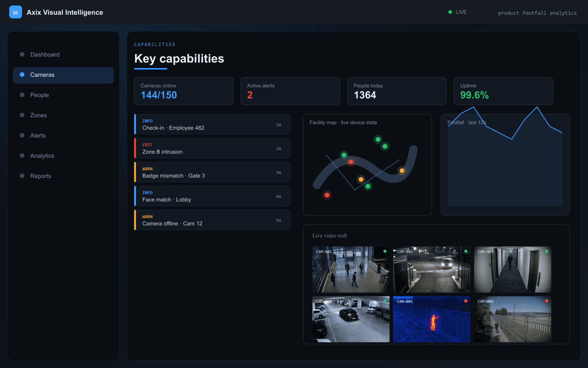
Task: Click the 5m alert timestamp
Action: click(x=278, y=220)
